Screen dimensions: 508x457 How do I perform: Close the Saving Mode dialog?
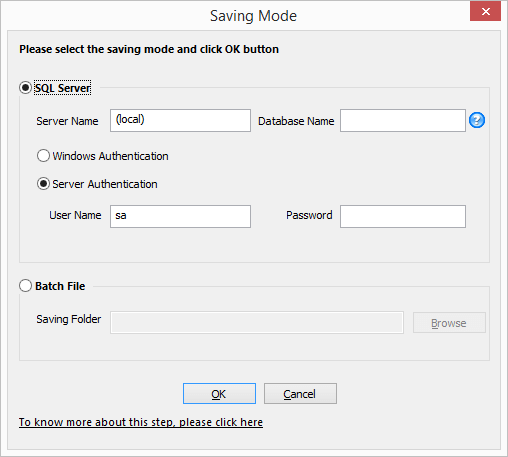pyautogui.click(x=485, y=12)
